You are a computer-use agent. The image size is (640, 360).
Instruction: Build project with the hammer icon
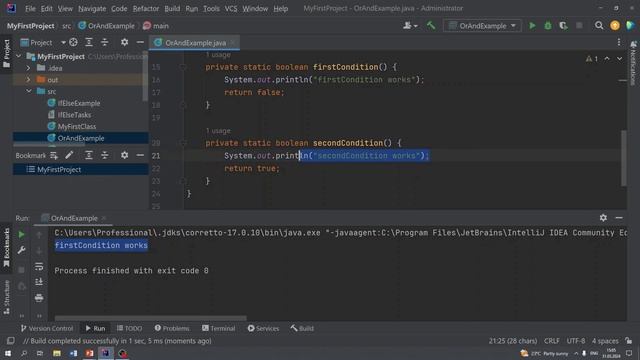tap(431, 26)
